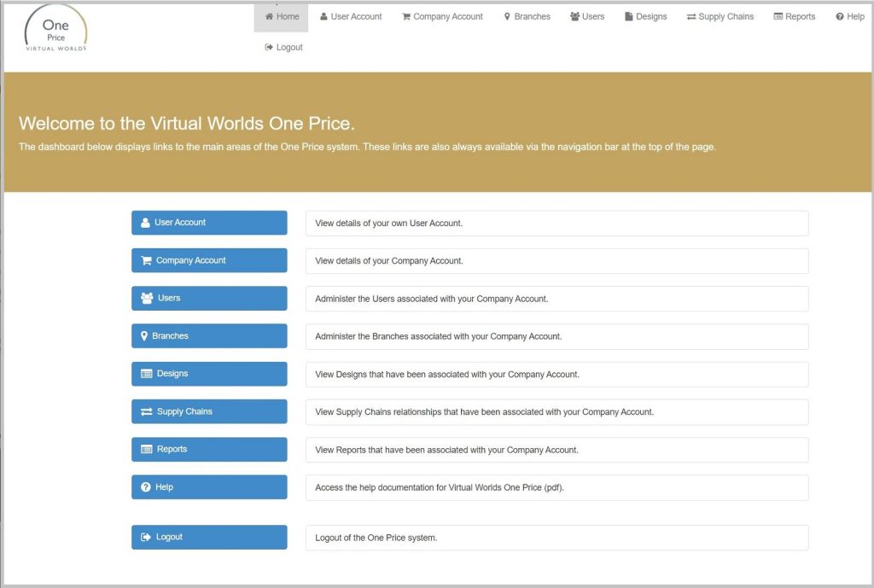Click the One Price Virtual Worlds logo
The image size is (874, 588).
(x=55, y=28)
